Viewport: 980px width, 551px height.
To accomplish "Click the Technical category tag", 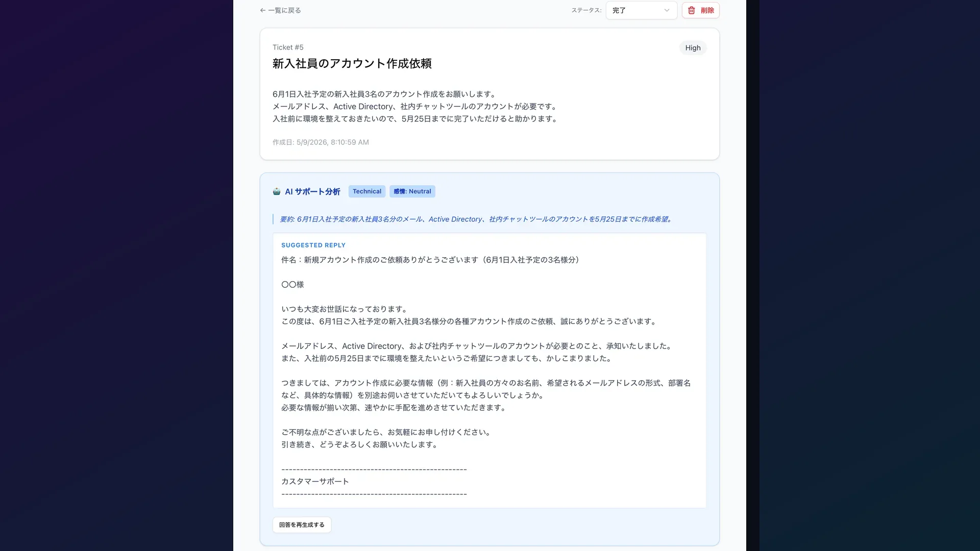I will [x=367, y=191].
